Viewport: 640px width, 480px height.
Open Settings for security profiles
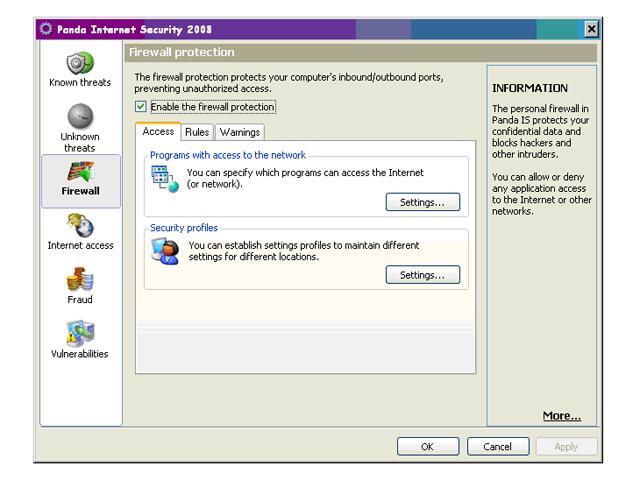422,275
